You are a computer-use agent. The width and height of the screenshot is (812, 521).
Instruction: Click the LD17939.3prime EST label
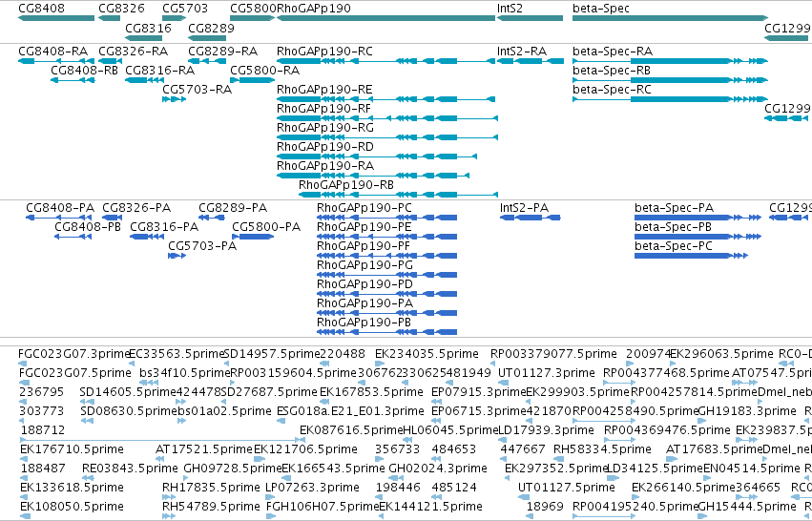point(546,431)
